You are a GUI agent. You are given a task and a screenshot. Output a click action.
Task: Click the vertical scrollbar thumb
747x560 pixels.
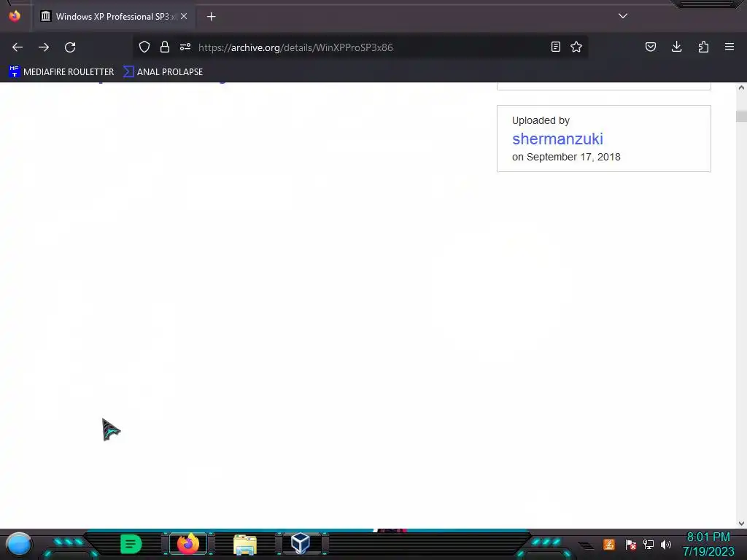[x=741, y=116]
